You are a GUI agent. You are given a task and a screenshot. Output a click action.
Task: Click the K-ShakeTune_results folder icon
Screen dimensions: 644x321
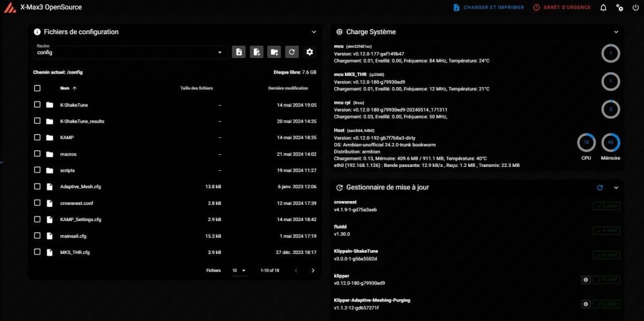[50, 121]
